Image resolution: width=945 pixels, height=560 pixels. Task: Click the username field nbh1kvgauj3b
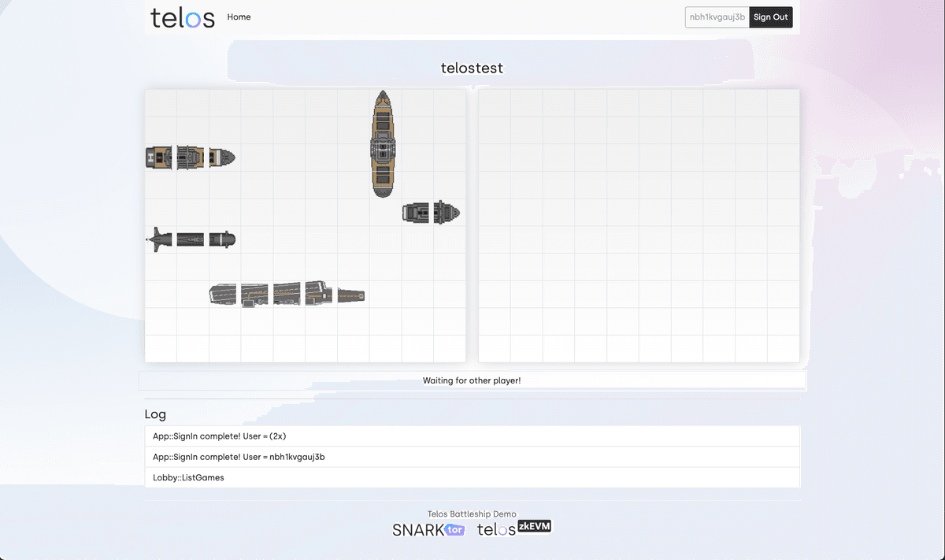pos(717,17)
